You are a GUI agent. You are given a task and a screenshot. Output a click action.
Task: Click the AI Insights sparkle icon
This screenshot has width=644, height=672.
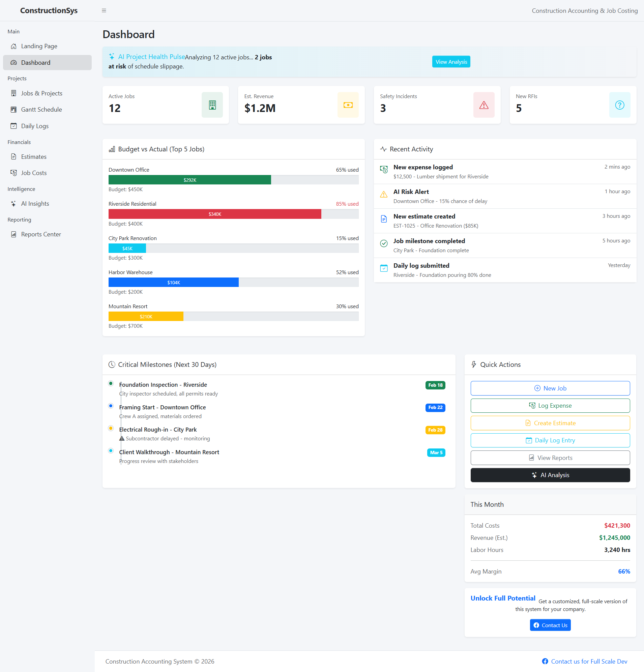pyautogui.click(x=14, y=203)
